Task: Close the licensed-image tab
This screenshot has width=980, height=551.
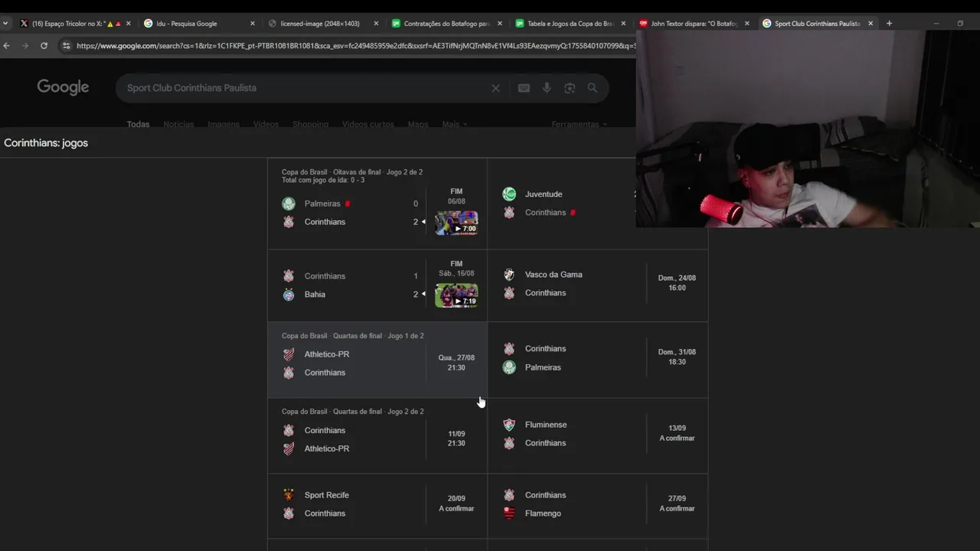Action: tap(376, 24)
